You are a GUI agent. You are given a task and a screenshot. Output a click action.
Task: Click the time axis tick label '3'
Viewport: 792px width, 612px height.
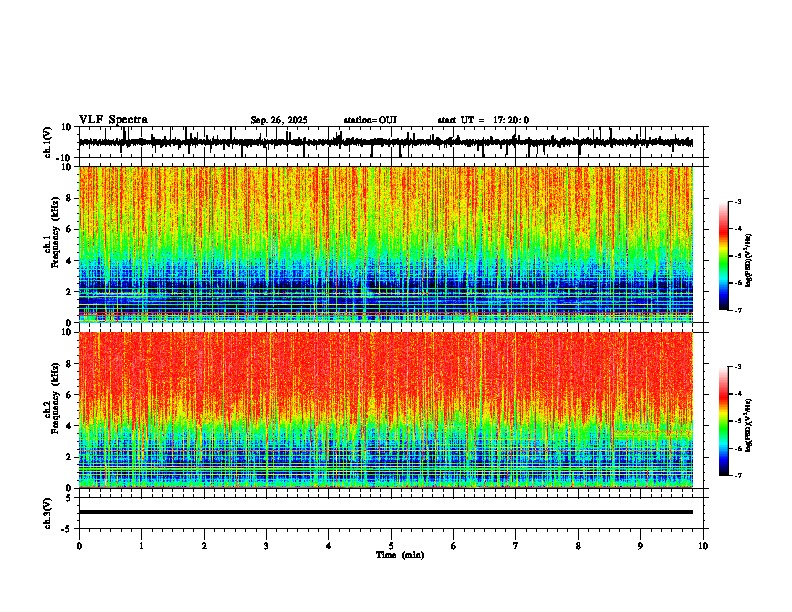266,546
